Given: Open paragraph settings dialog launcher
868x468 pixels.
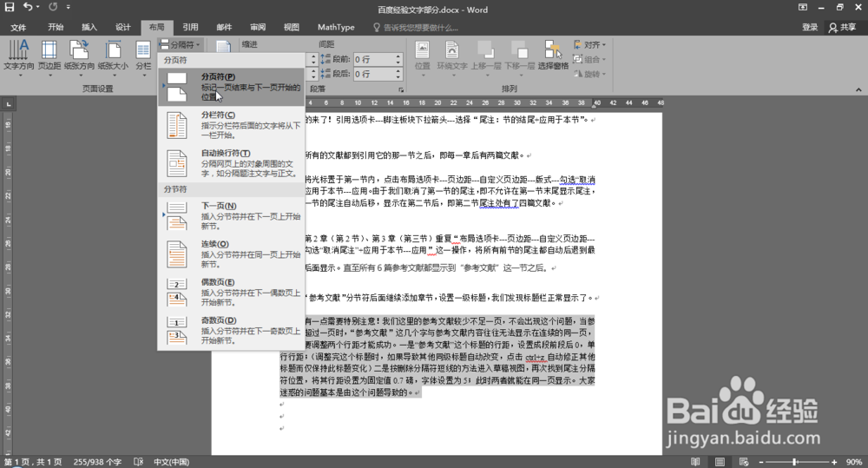Looking at the screenshot, I should (401, 89).
